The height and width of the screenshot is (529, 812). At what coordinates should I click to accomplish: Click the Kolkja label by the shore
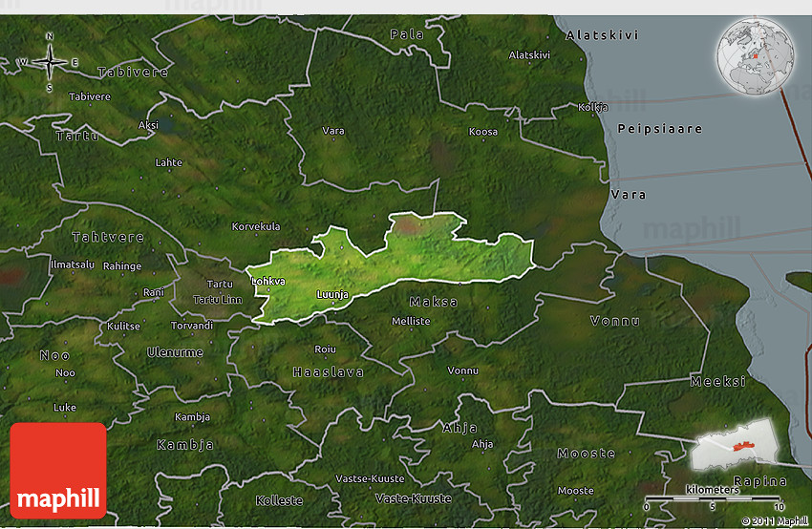coord(592,107)
